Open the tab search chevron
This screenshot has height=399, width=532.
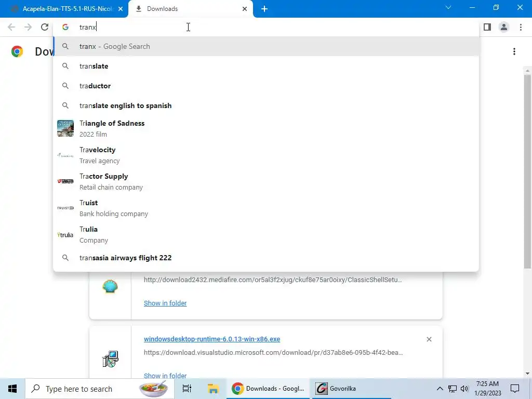pos(448,7)
